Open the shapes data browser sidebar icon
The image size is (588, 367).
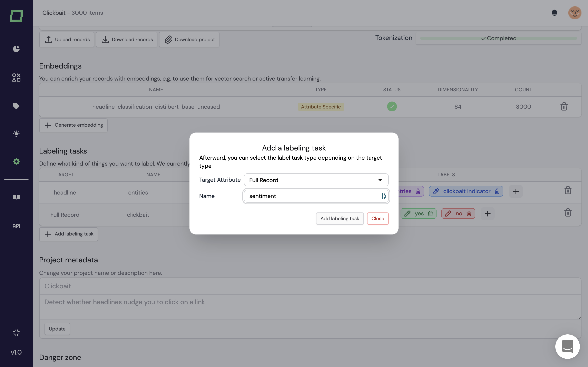pos(16,77)
